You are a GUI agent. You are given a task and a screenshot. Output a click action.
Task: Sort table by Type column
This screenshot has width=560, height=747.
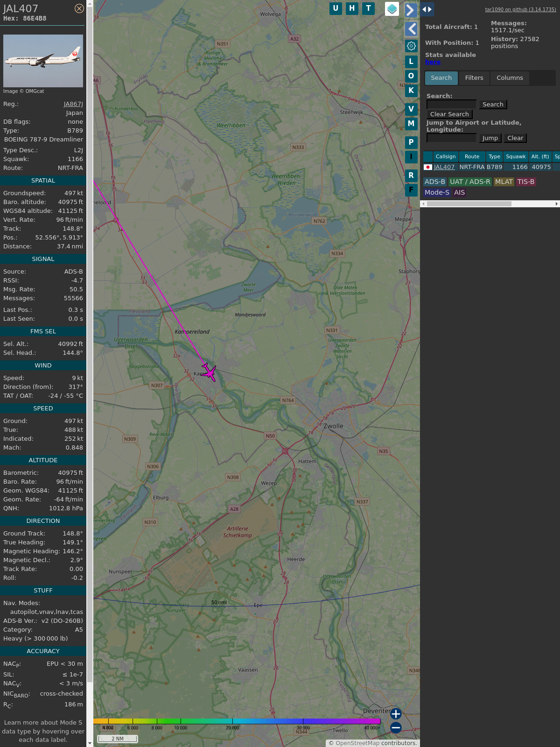494,156
